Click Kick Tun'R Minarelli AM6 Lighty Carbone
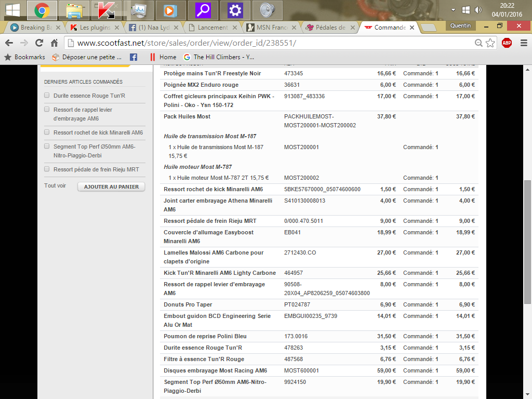This screenshot has height=399, width=532. (x=220, y=273)
